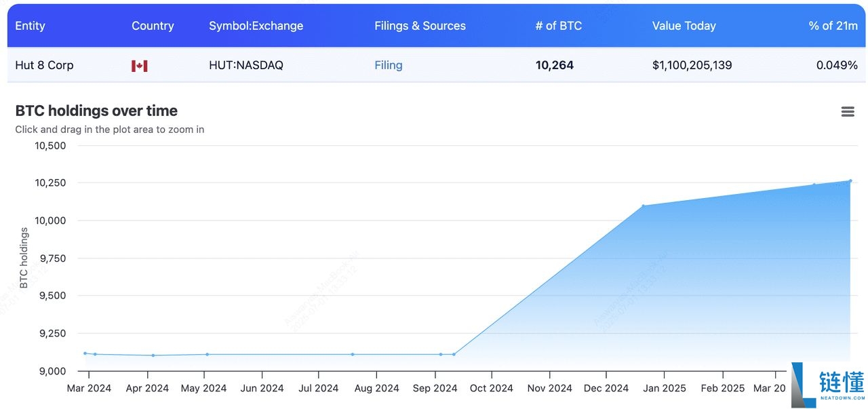Viewport: 868px width, 409px height.
Task: Open the Filing source link
Action: 388,65
